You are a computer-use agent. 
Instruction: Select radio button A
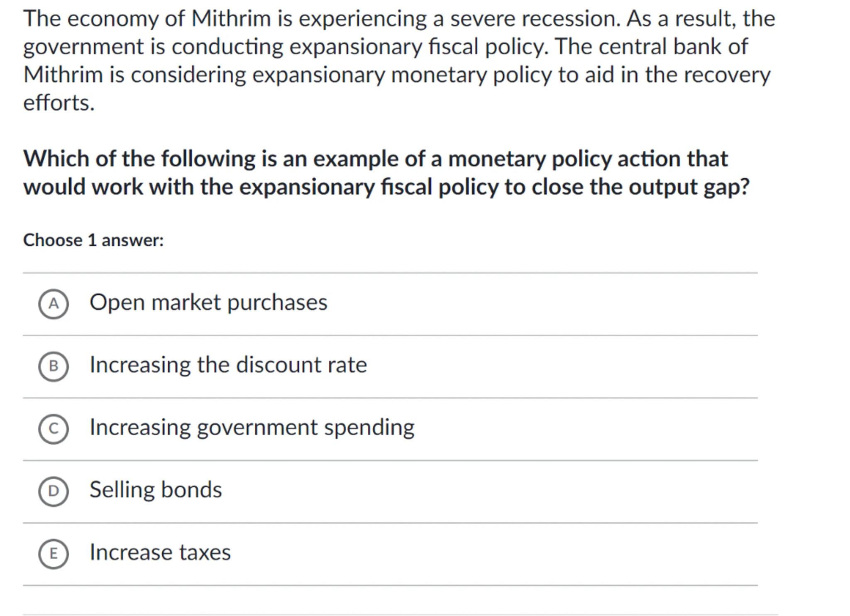pyautogui.click(x=54, y=304)
